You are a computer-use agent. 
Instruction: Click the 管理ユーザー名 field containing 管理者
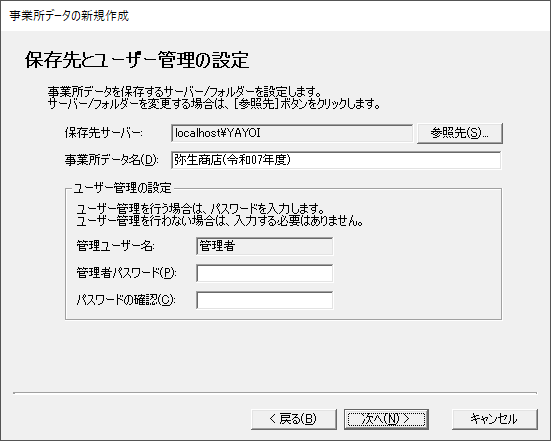(x=265, y=246)
